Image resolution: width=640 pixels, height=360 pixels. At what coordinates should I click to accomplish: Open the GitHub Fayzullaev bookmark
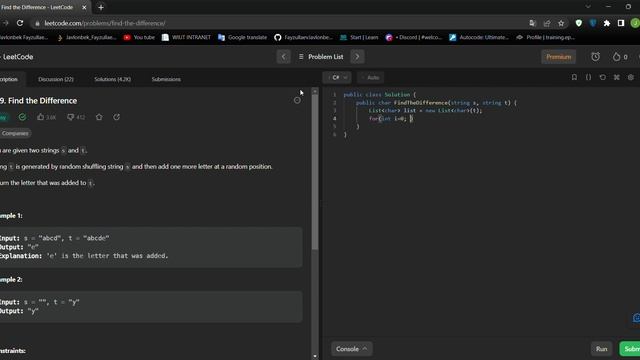(x=304, y=37)
